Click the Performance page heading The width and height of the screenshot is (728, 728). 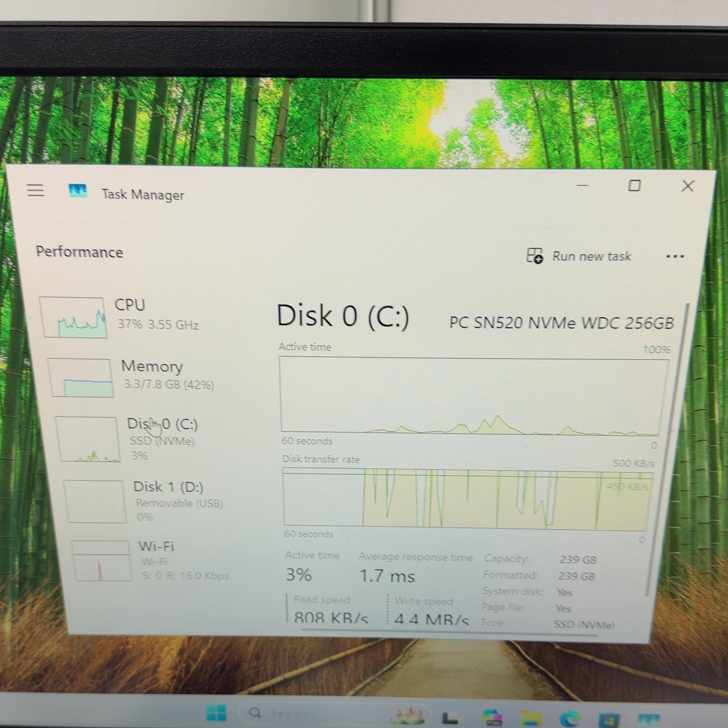pyautogui.click(x=79, y=252)
